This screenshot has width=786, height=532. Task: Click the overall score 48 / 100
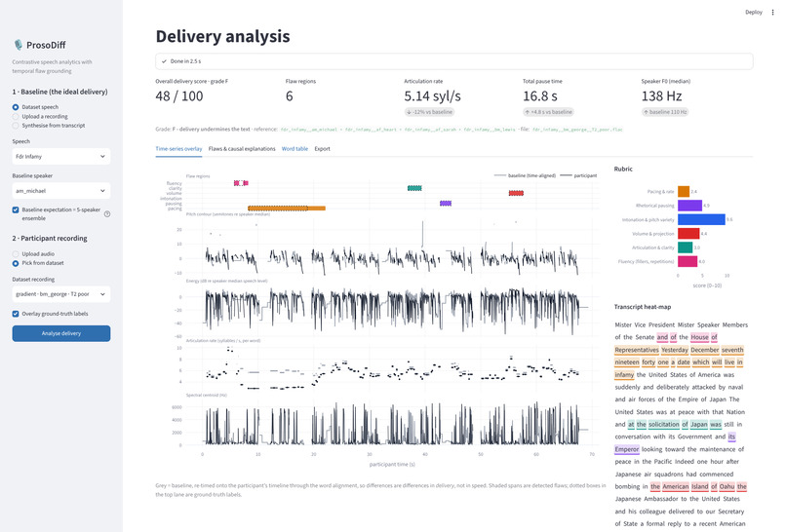click(179, 96)
